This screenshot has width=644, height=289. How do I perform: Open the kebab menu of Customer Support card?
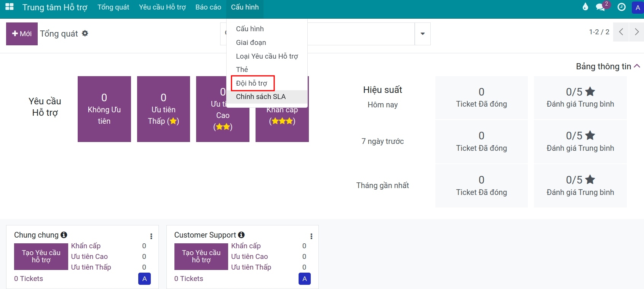(312, 236)
